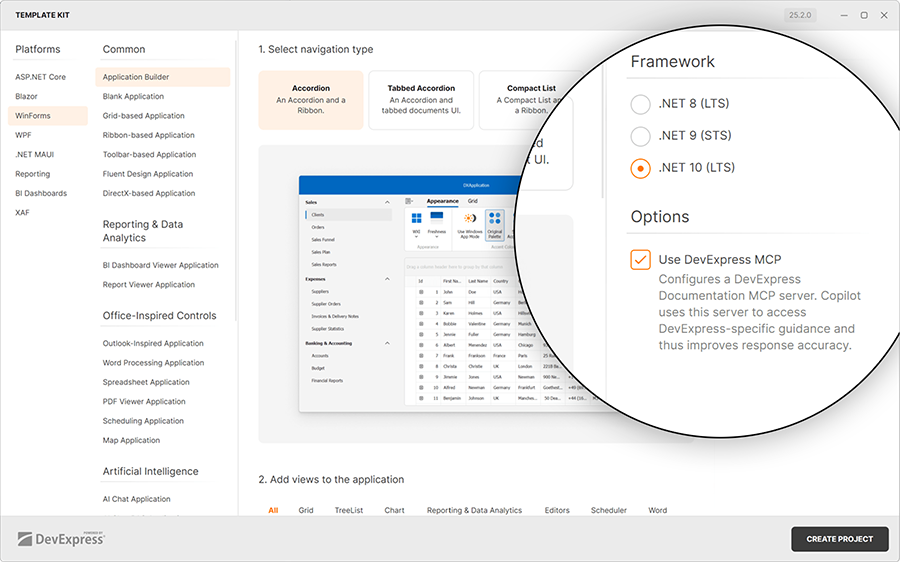Switch to the TreeList views tab
The width and height of the screenshot is (900, 562).
(349, 510)
